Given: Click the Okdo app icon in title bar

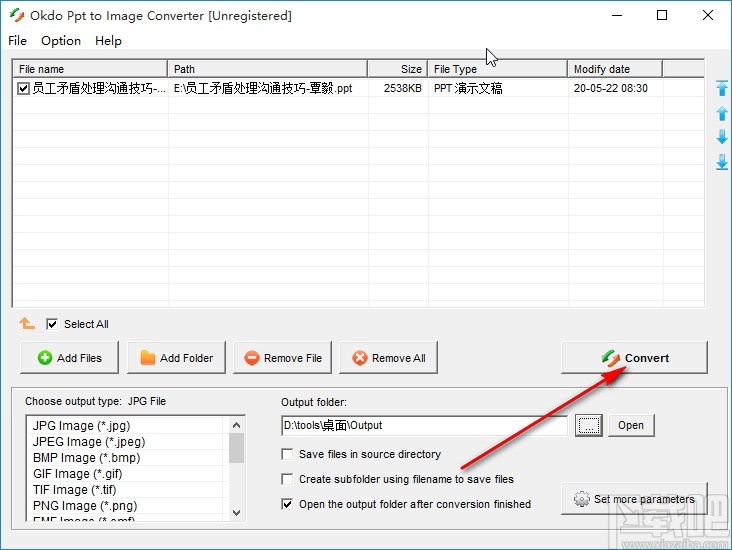Looking at the screenshot, I should pos(17,15).
